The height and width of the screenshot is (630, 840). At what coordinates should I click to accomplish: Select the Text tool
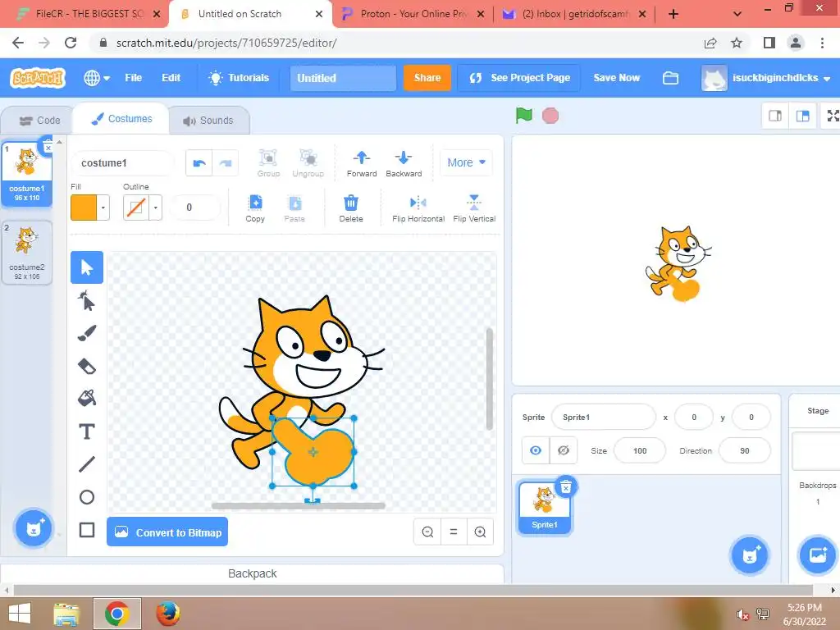(x=87, y=431)
